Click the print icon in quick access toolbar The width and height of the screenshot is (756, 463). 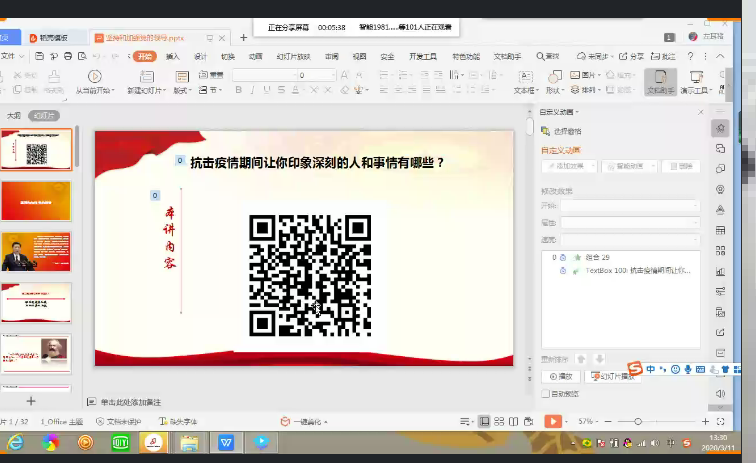pyautogui.click(x=68, y=56)
